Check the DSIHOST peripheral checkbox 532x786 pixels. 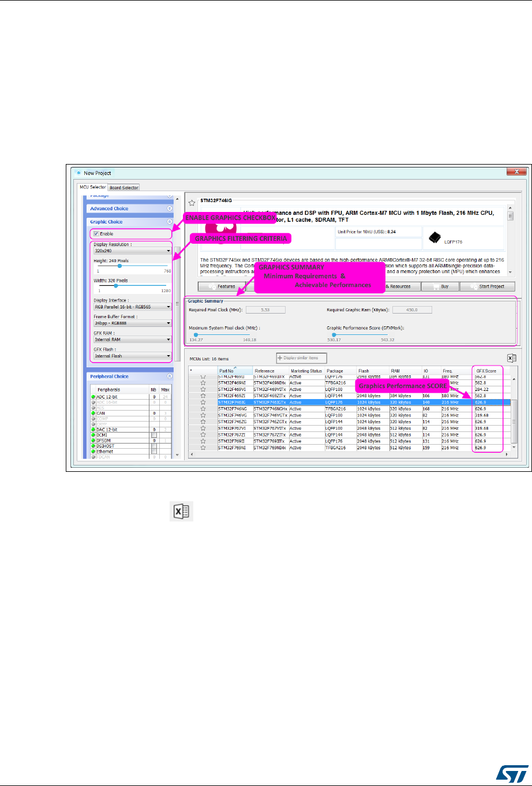point(154,446)
